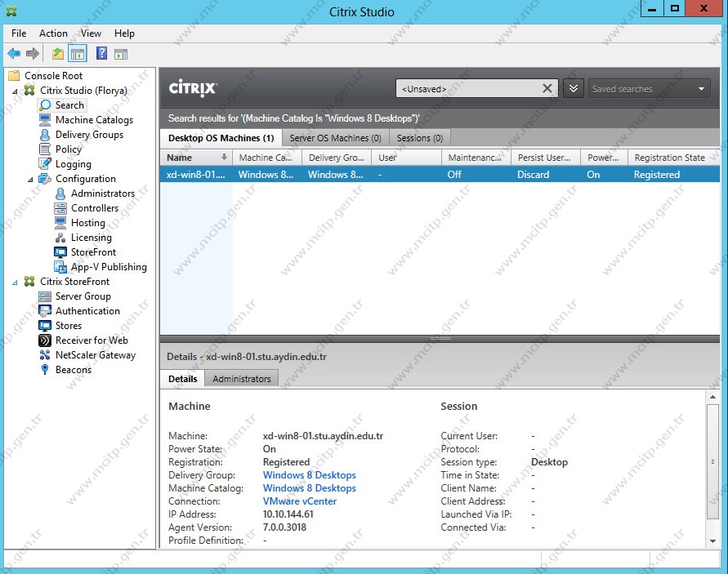Open the Help menu
Screen dimensions: 728x574
[x=124, y=33]
